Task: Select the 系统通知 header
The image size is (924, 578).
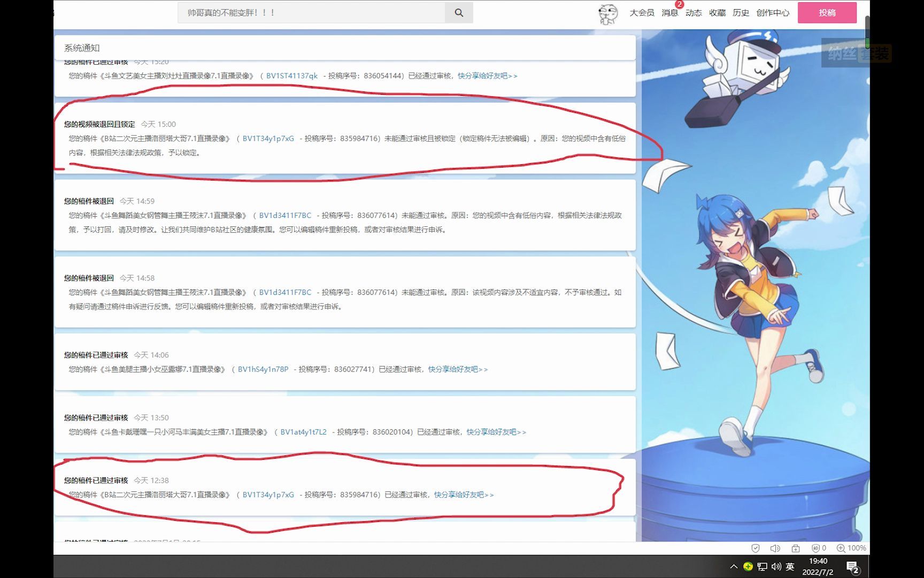Action: tap(82, 48)
